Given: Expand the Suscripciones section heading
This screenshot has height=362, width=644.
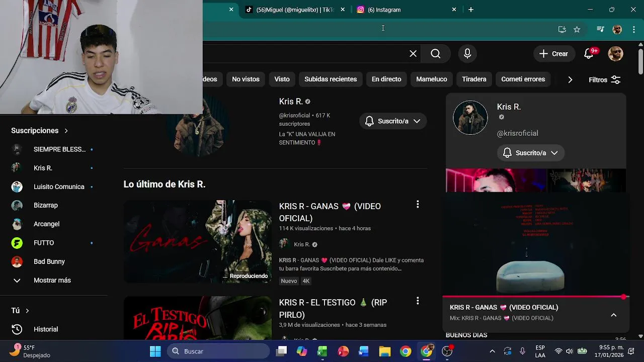Looking at the screenshot, I should 39,131.
